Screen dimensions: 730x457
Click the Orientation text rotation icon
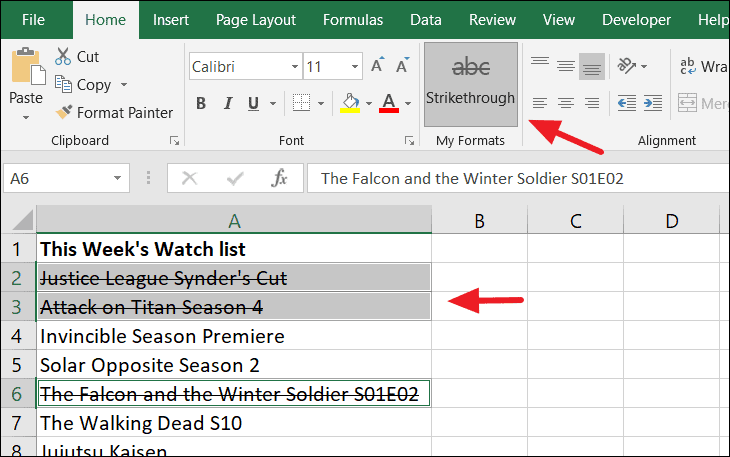tap(627, 66)
